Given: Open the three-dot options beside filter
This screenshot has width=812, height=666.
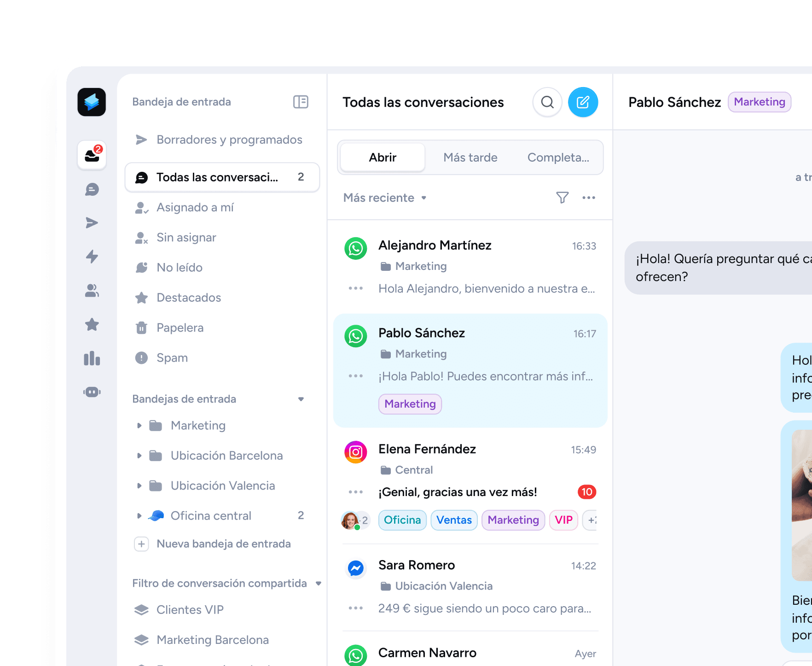Looking at the screenshot, I should pos(589,198).
